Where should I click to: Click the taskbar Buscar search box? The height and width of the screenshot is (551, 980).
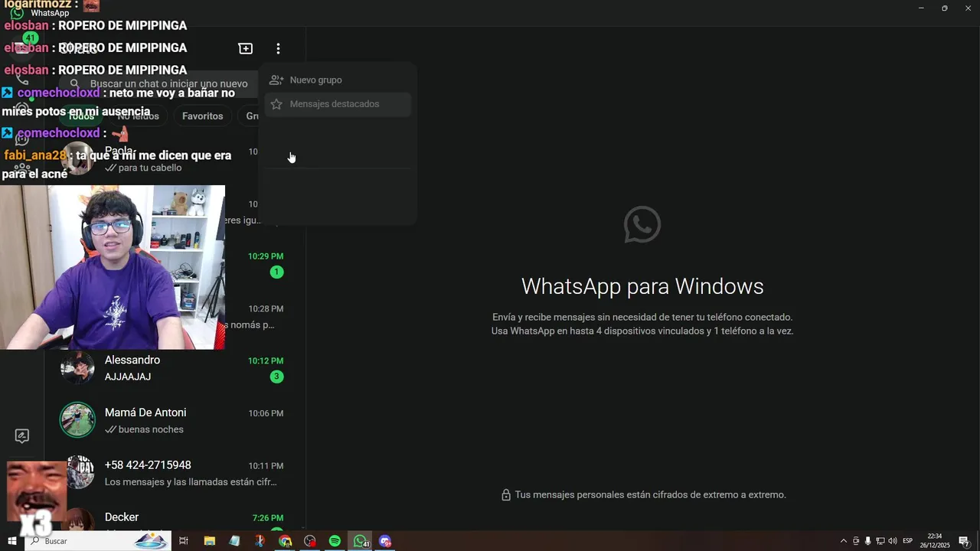tap(100, 541)
